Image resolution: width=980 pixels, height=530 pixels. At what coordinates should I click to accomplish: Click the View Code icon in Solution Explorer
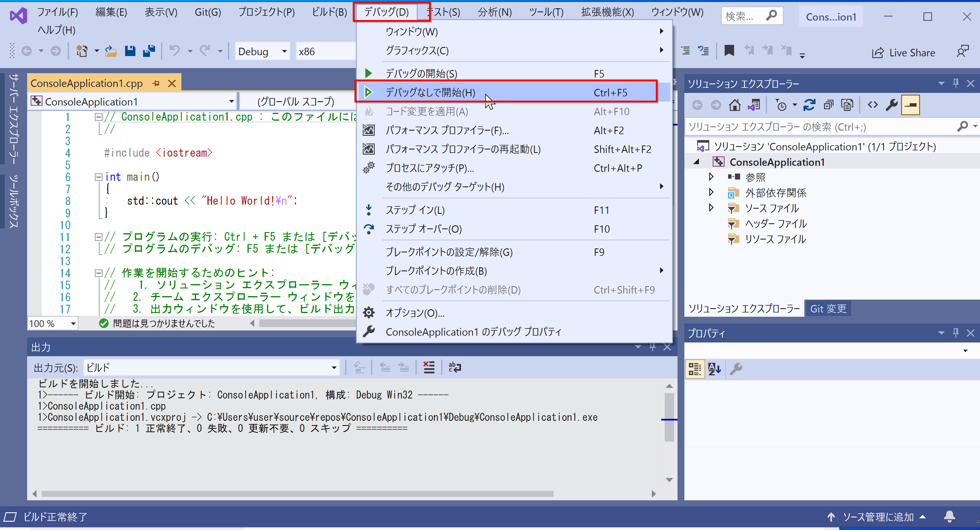[873, 105]
